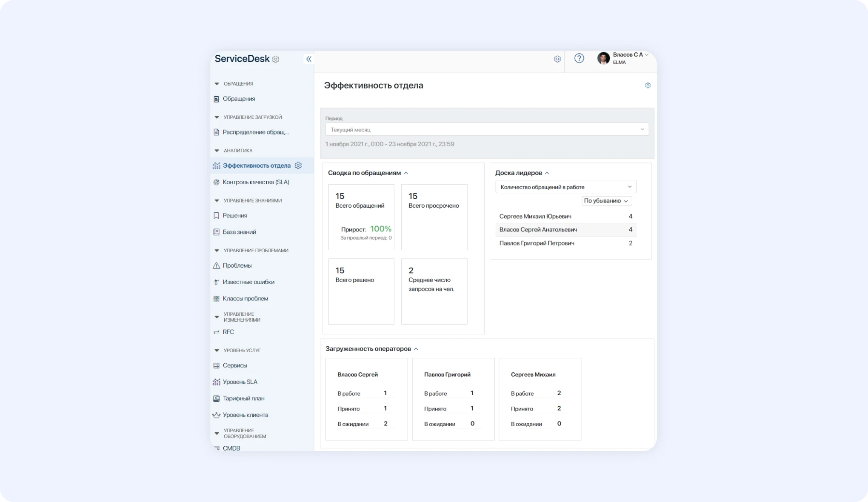Click gear icon beside Эффективность отдела menu item

pyautogui.click(x=298, y=165)
